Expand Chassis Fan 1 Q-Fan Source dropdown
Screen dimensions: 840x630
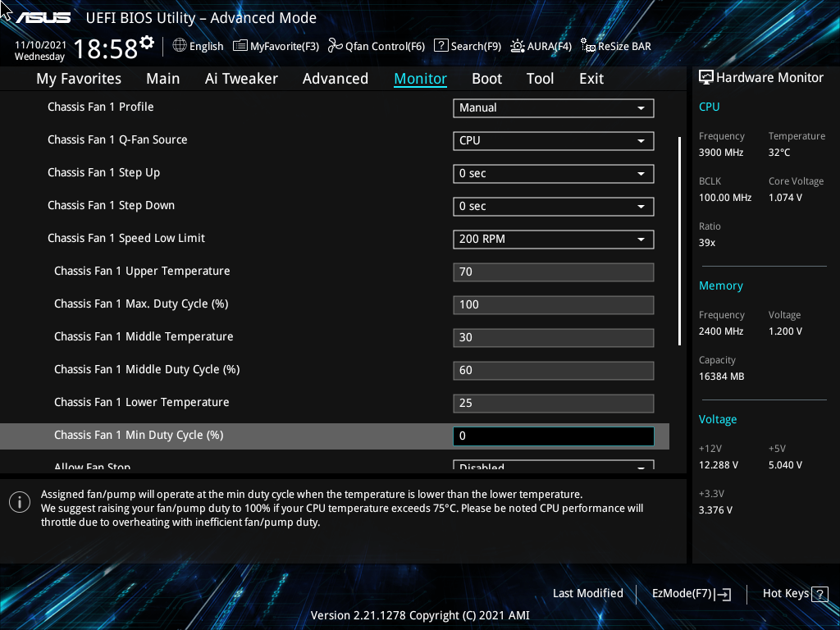(554, 140)
